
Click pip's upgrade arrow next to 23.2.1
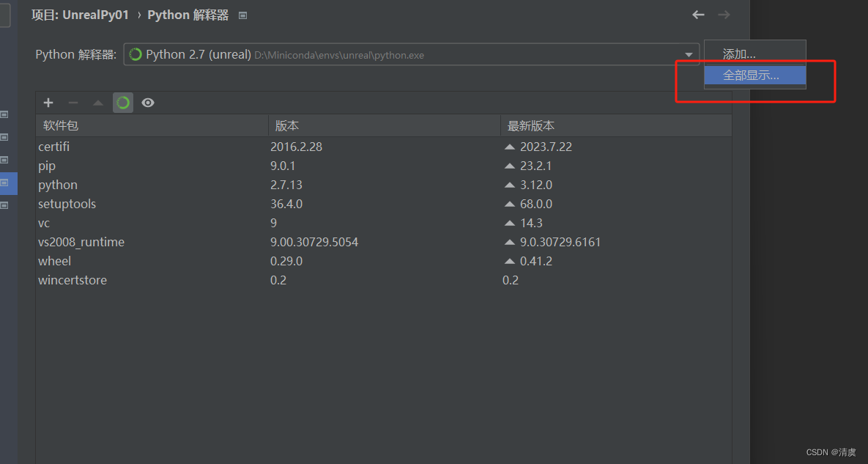(508, 166)
